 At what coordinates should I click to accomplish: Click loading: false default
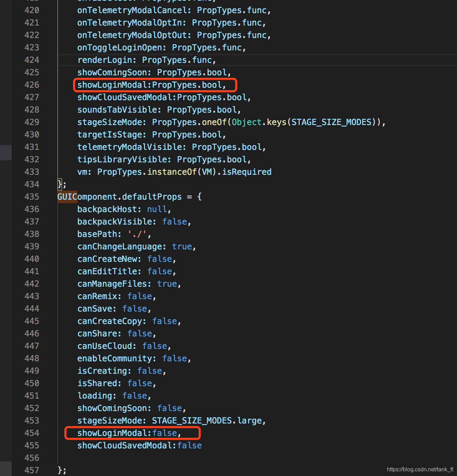[x=114, y=396]
